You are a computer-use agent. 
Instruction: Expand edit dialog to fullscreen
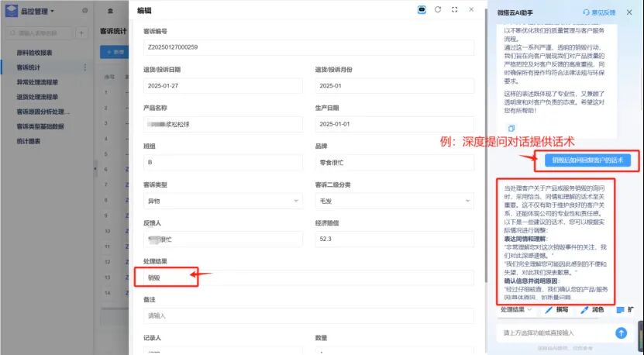tap(455, 10)
